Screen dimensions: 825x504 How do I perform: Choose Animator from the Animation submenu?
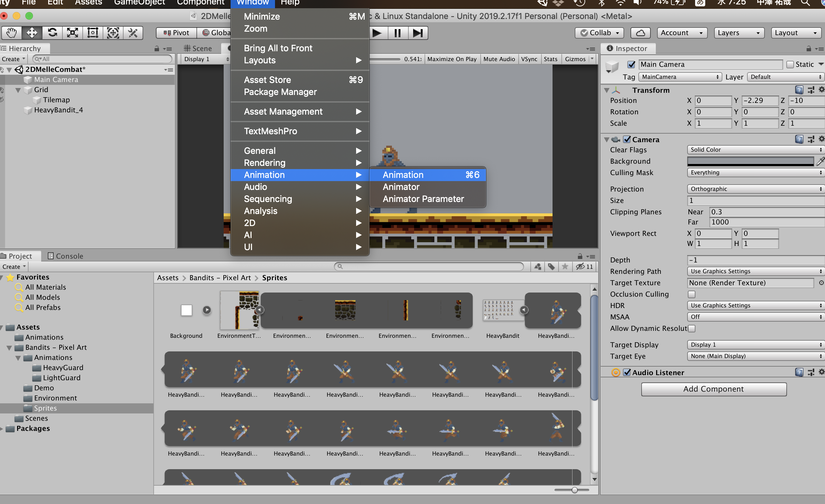coord(401,187)
